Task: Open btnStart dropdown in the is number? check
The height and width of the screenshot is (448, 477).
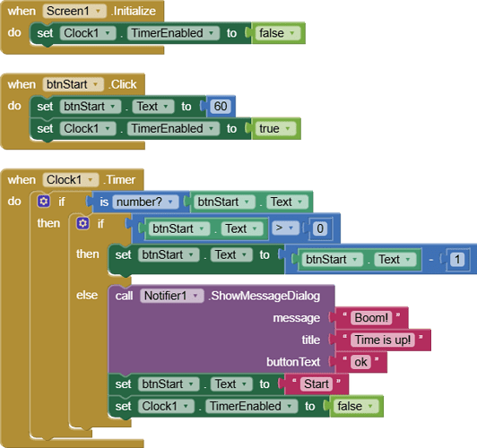Action: 224,202
